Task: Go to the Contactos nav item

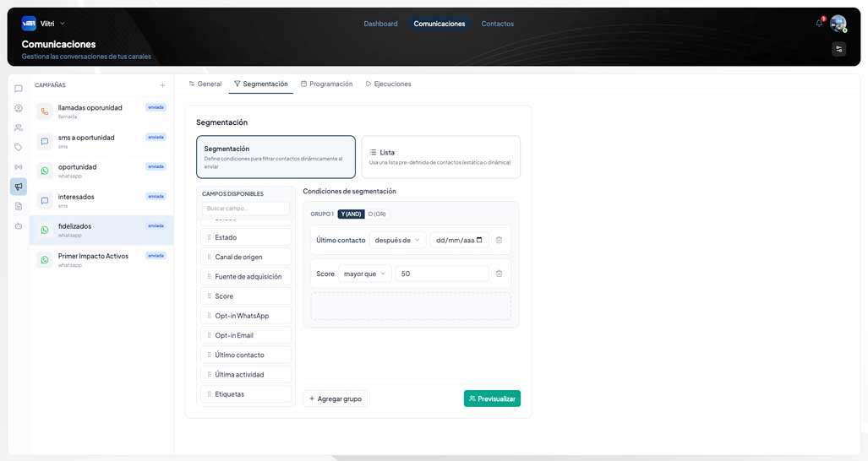Action: 498,24
